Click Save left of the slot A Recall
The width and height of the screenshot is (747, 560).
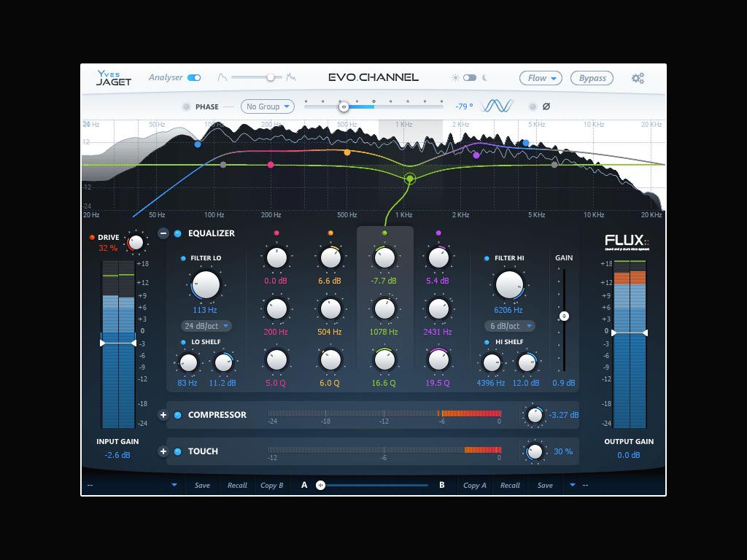click(x=202, y=485)
